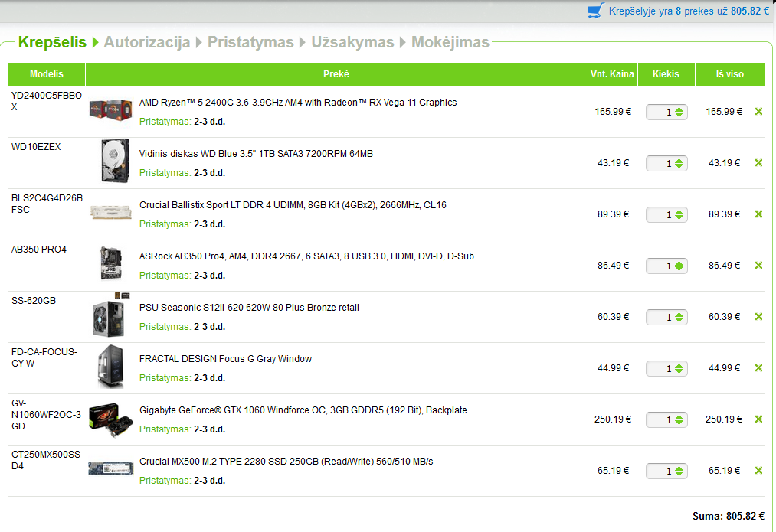776x532 pixels.
Task: Select model code SS-620GB
Action: coord(34,301)
